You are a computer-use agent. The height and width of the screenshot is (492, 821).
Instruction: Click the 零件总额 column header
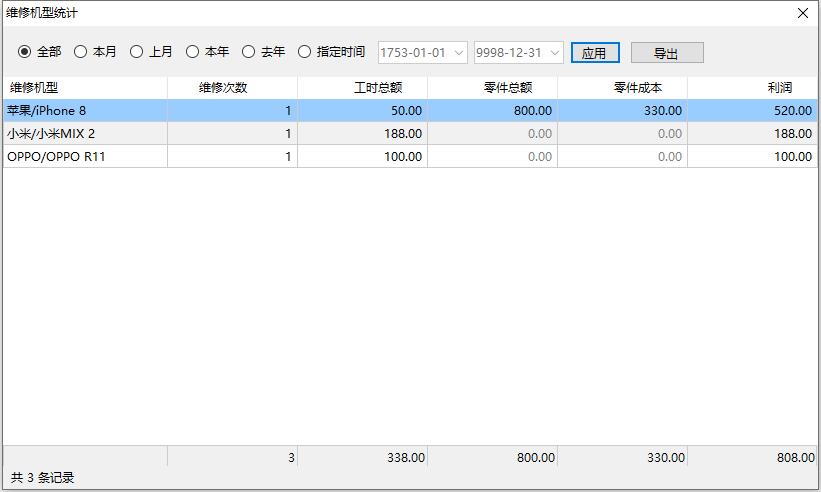click(x=492, y=87)
